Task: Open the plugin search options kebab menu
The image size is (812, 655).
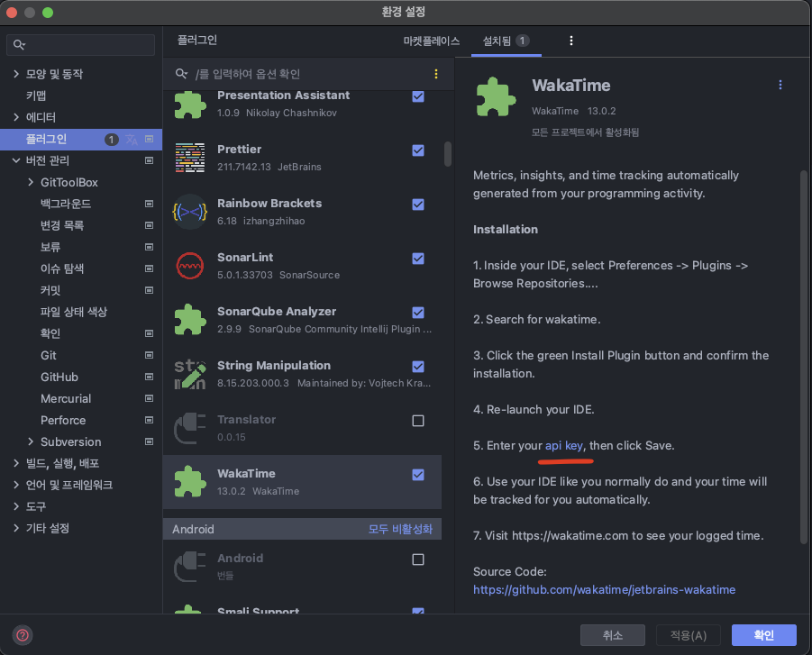Action: [x=436, y=74]
